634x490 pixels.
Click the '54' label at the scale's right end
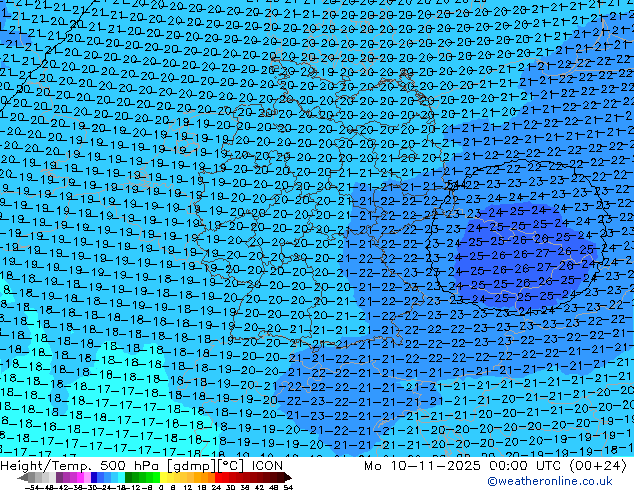coord(288,487)
